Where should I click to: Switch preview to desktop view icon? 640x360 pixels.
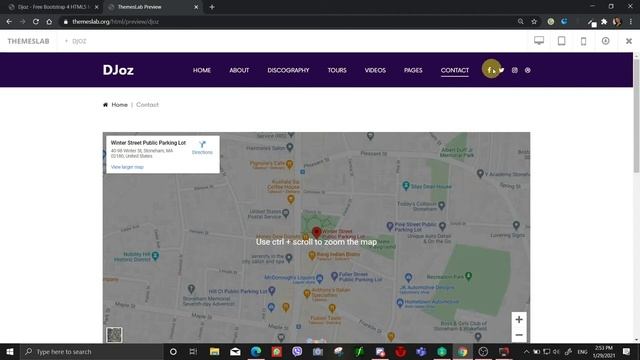point(539,41)
